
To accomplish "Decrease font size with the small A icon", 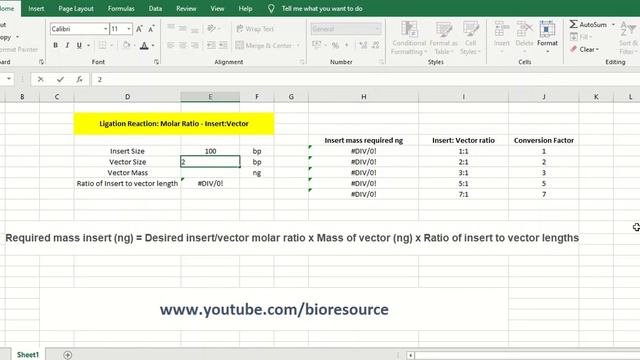I will (x=151, y=29).
